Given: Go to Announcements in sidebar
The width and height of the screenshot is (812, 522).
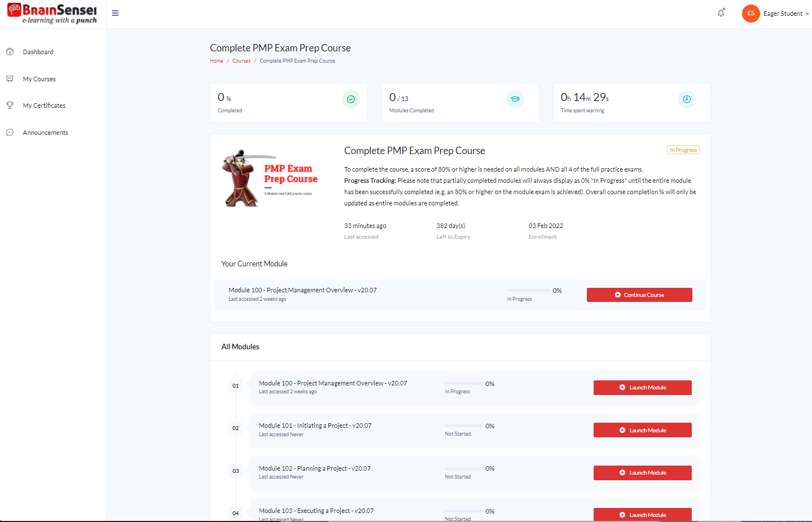Looking at the screenshot, I should [45, 133].
